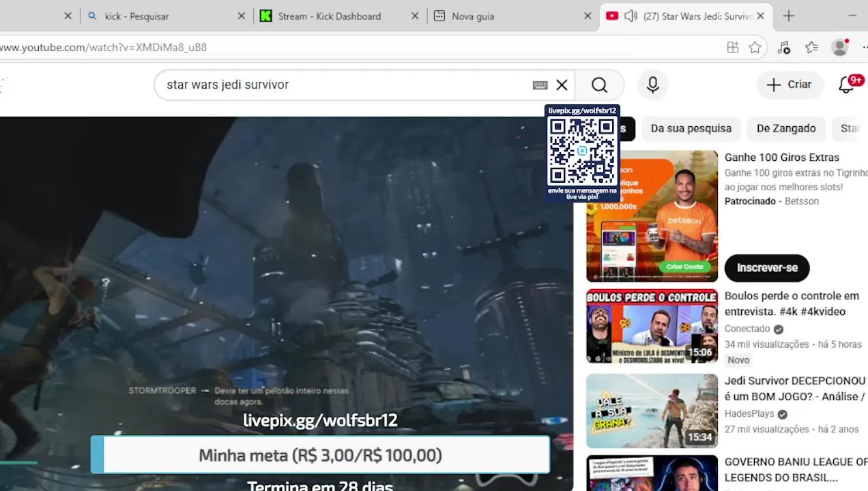The height and width of the screenshot is (491, 868).
Task: Open the Betsson ad thumbnail
Action: coord(652,215)
